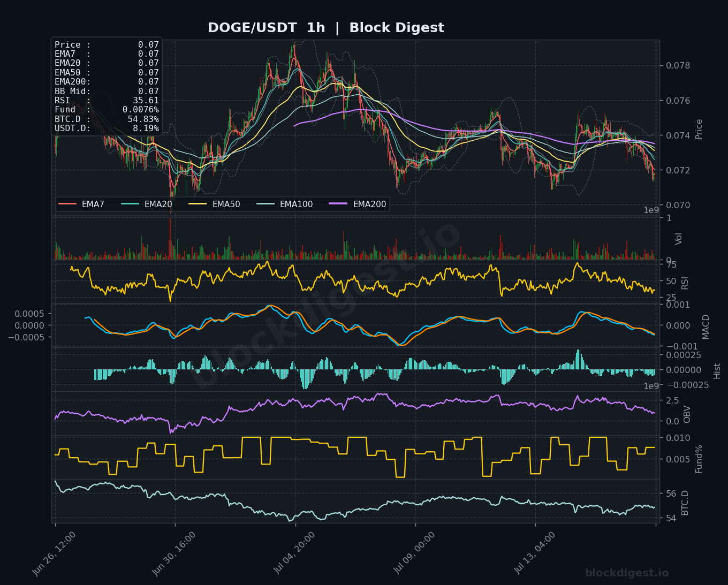Open the blockdigest.io footer link
This screenshot has height=585, width=728.
click(627, 573)
